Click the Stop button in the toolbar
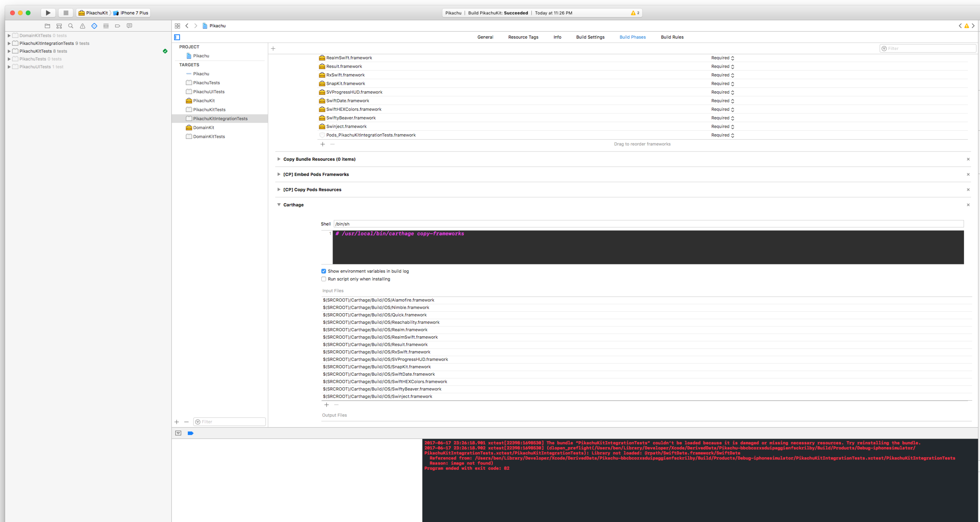 coord(66,12)
